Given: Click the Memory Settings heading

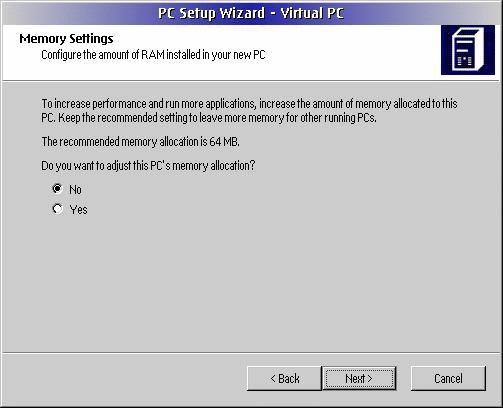Looking at the screenshot, I should pyautogui.click(x=66, y=39).
